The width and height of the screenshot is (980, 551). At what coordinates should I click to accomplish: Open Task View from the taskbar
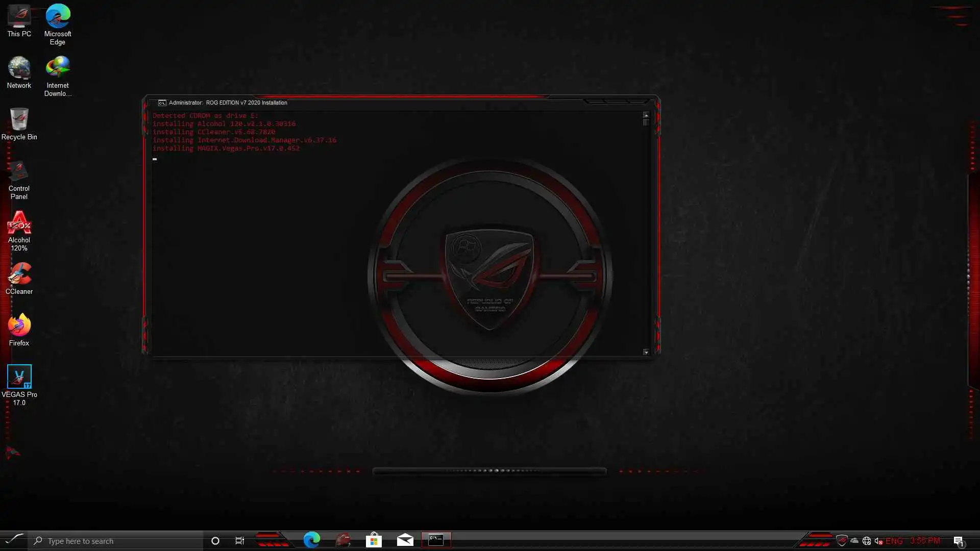pos(239,541)
